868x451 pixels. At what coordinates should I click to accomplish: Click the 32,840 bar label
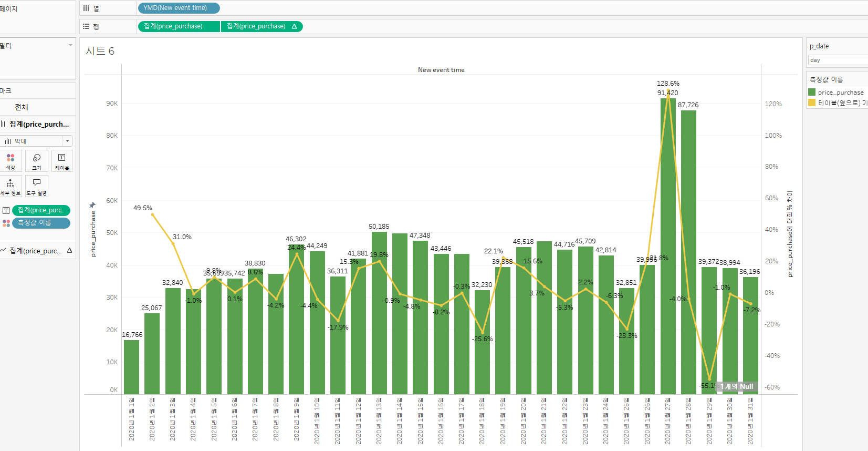pos(172,283)
